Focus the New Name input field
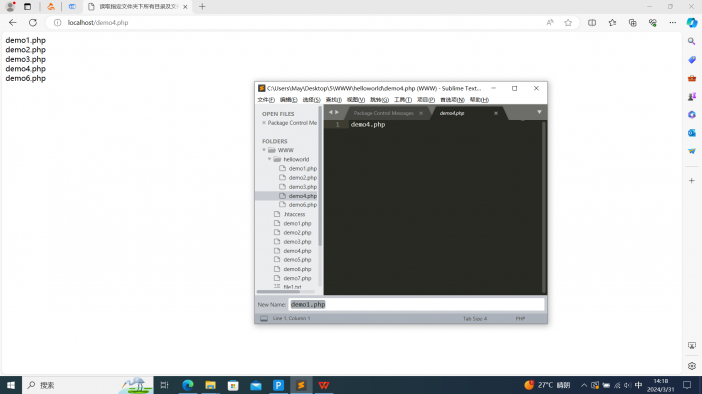This screenshot has height=394, width=702. [416, 304]
